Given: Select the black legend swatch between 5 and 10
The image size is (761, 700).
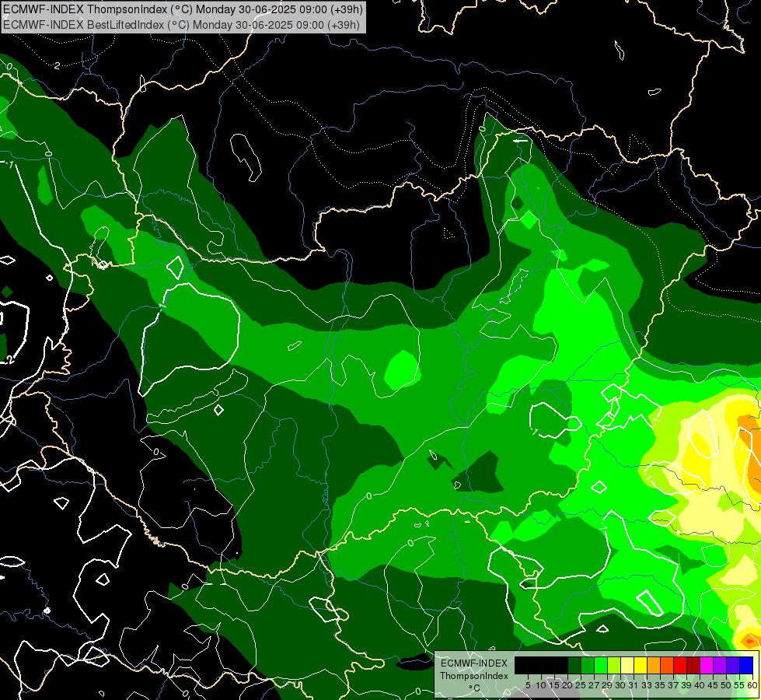Looking at the screenshot, I should coord(534,665).
